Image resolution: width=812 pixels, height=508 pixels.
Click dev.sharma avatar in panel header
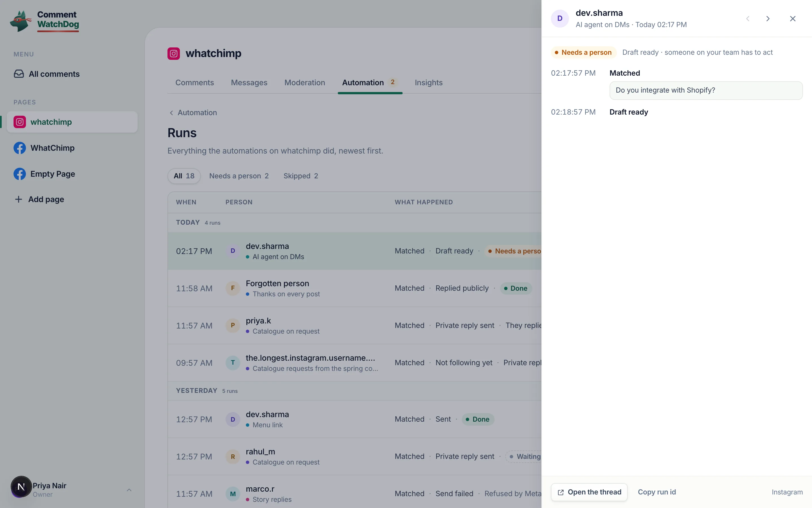tap(560, 18)
